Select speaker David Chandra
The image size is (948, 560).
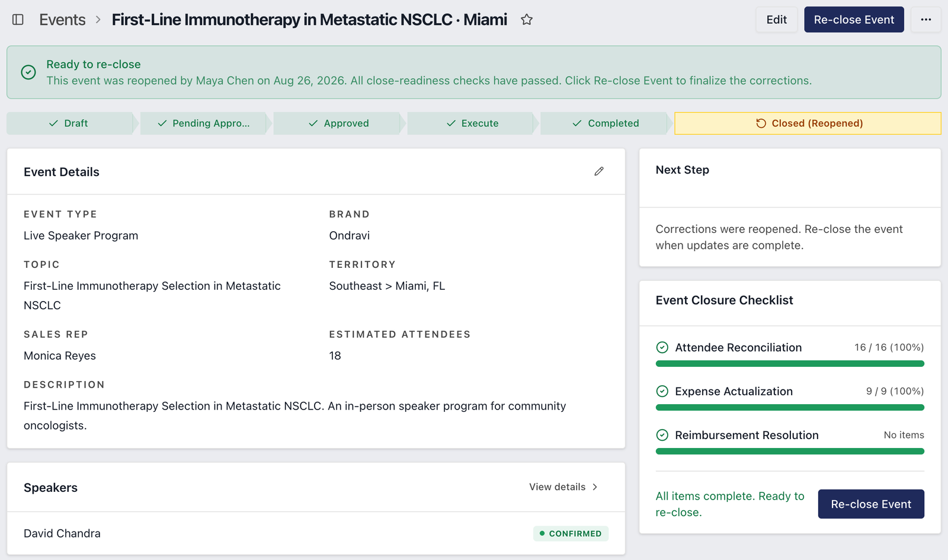(62, 533)
